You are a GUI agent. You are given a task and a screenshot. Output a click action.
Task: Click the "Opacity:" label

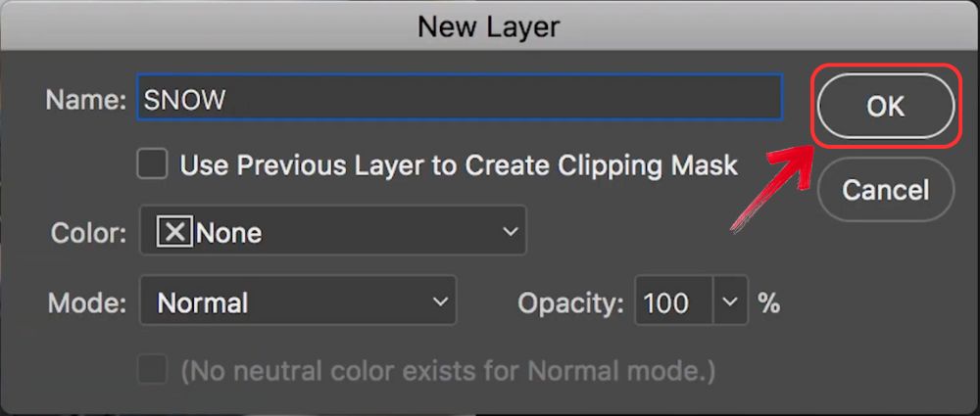(570, 302)
